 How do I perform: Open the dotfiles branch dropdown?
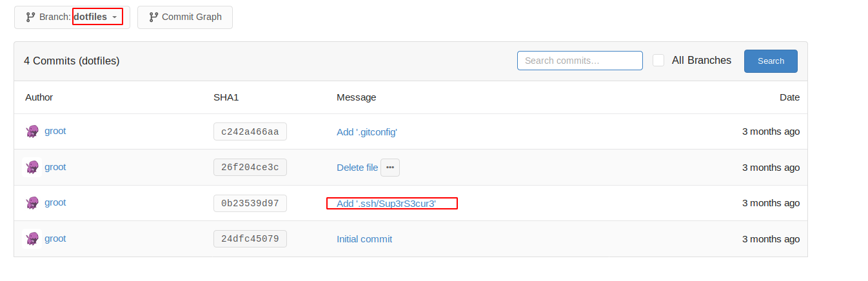click(72, 17)
